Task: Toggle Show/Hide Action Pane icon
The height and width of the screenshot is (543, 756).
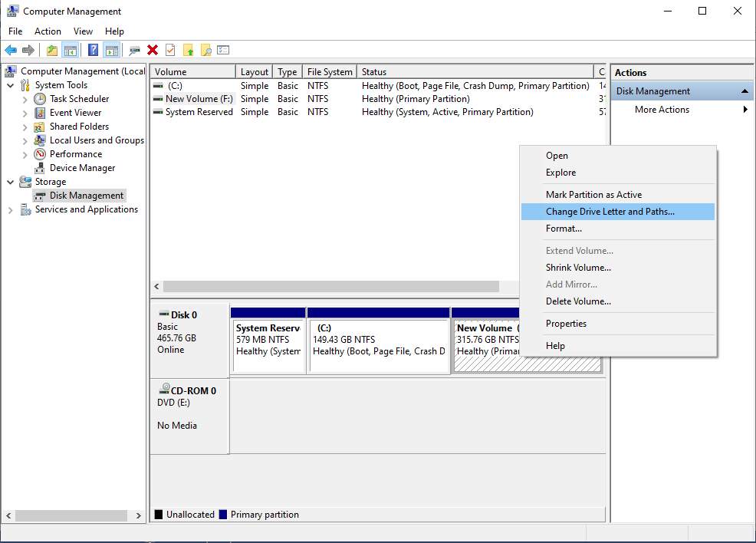Action: pos(111,50)
